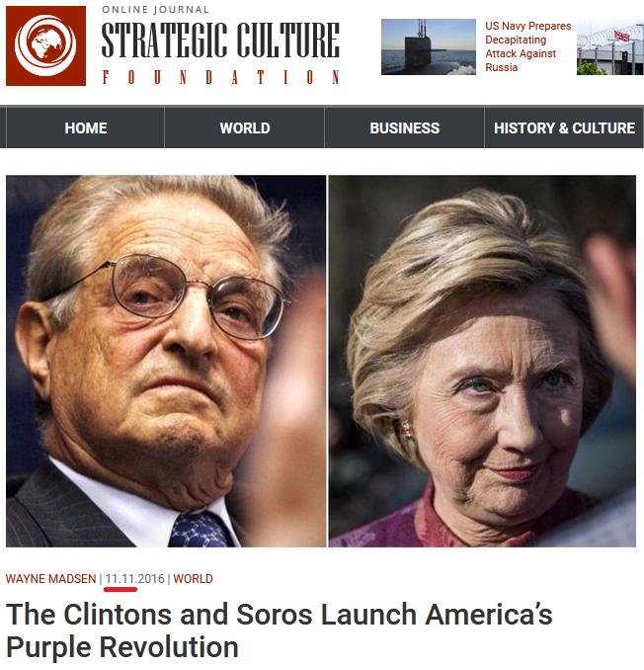
Task: Open the HOME navigation tab
Action: click(85, 128)
